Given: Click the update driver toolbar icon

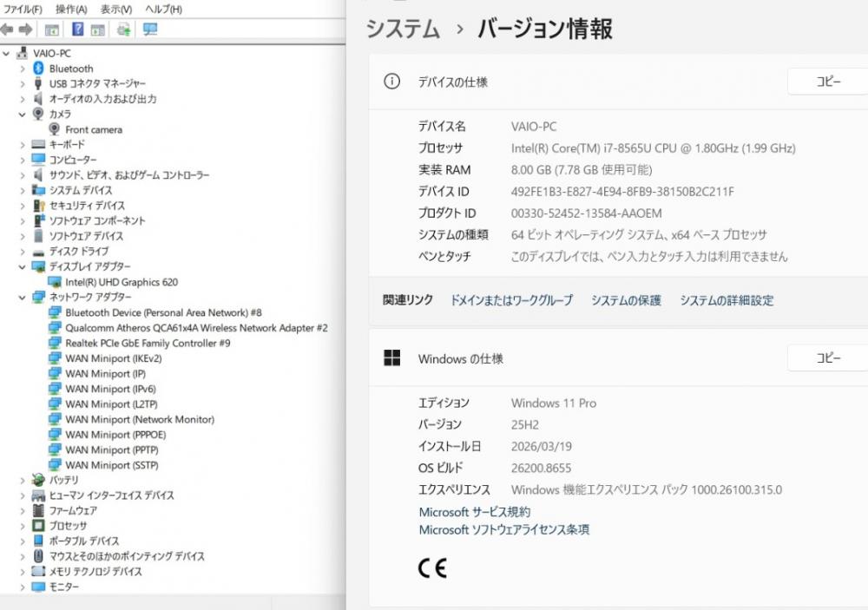Looking at the screenshot, I should (124, 30).
